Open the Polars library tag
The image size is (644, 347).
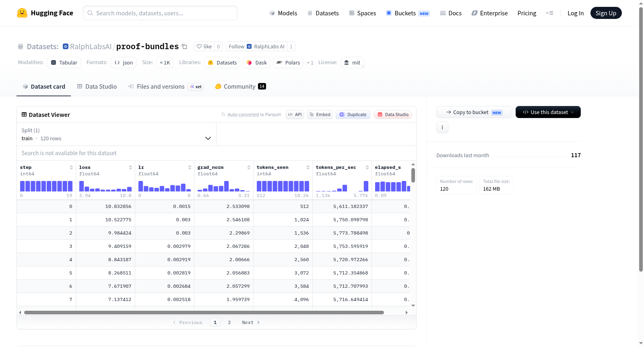tap(288, 62)
